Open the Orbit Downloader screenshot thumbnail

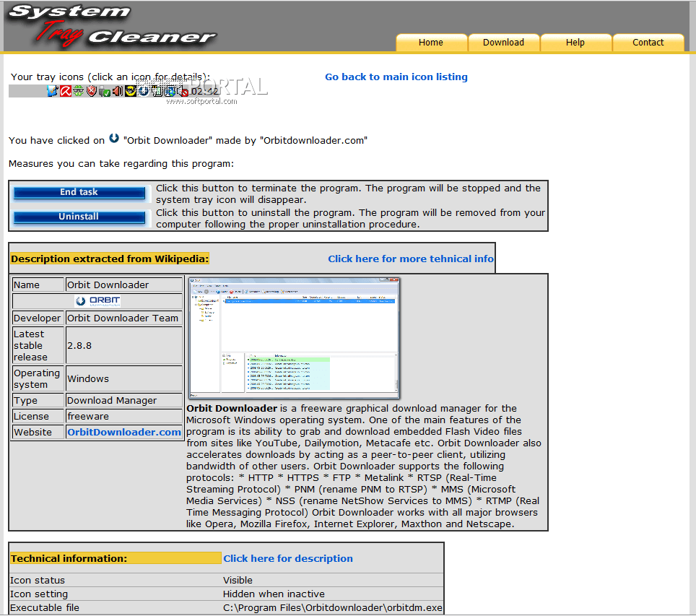[295, 338]
